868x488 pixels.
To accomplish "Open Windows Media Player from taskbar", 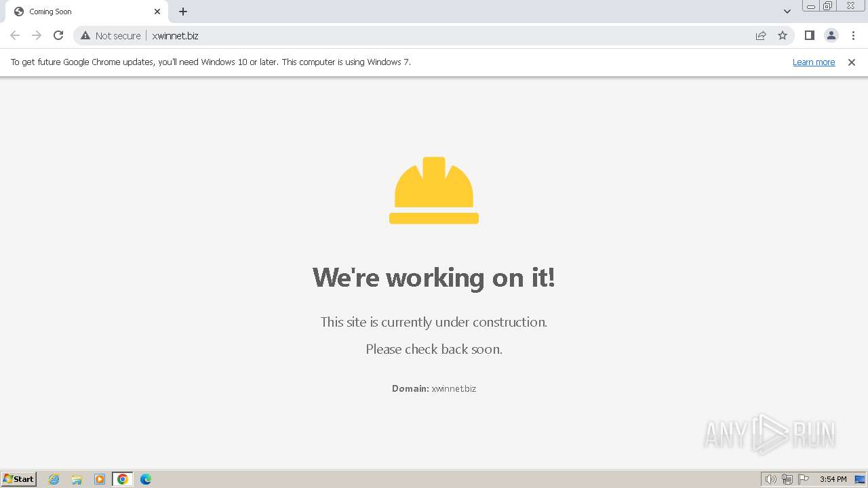I will coord(100,479).
